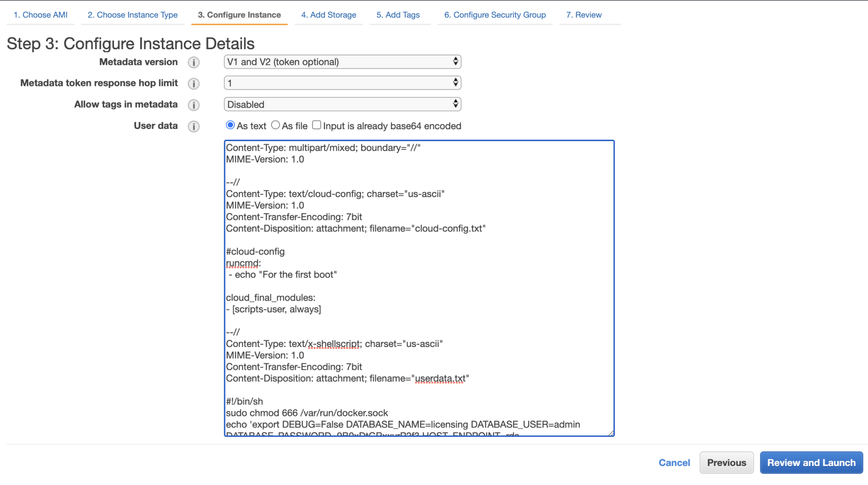Open info tooltip for Metadata version
This screenshot has height=485, width=868.
click(194, 62)
